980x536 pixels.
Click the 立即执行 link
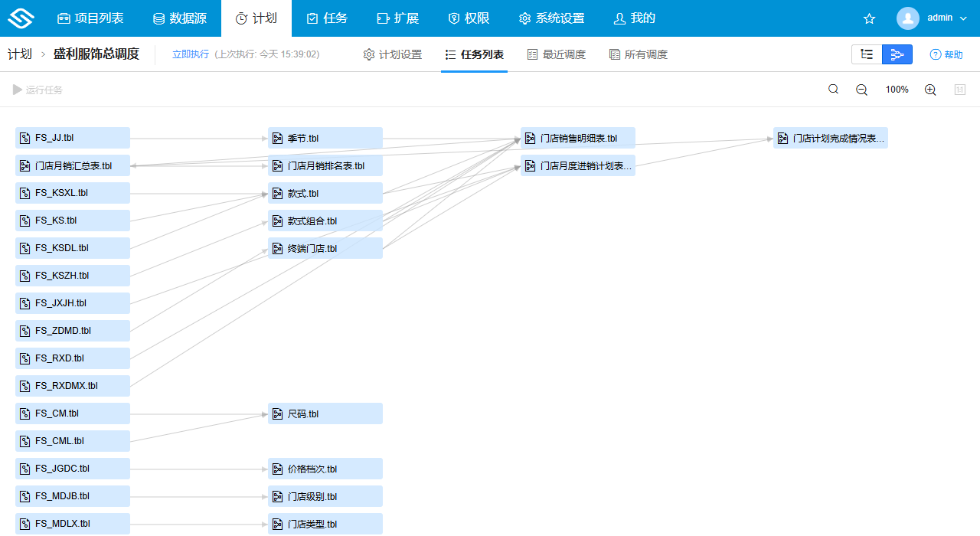tap(190, 54)
